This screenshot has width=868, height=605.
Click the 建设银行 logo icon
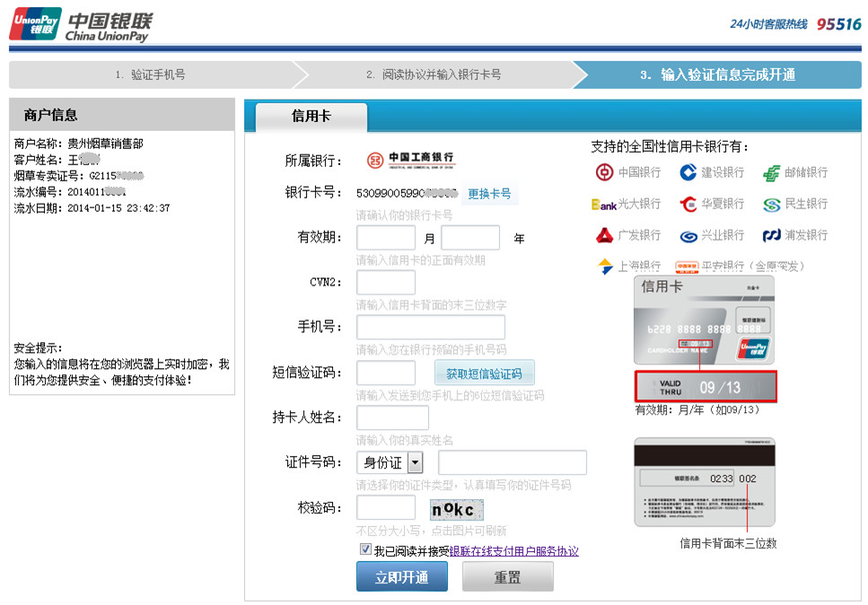click(688, 172)
